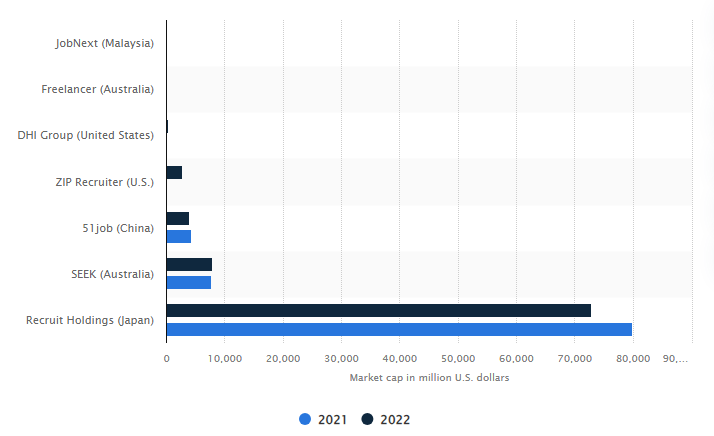Click the 60,000 axis tick label
This screenshot has height=436, width=714.
516,359
